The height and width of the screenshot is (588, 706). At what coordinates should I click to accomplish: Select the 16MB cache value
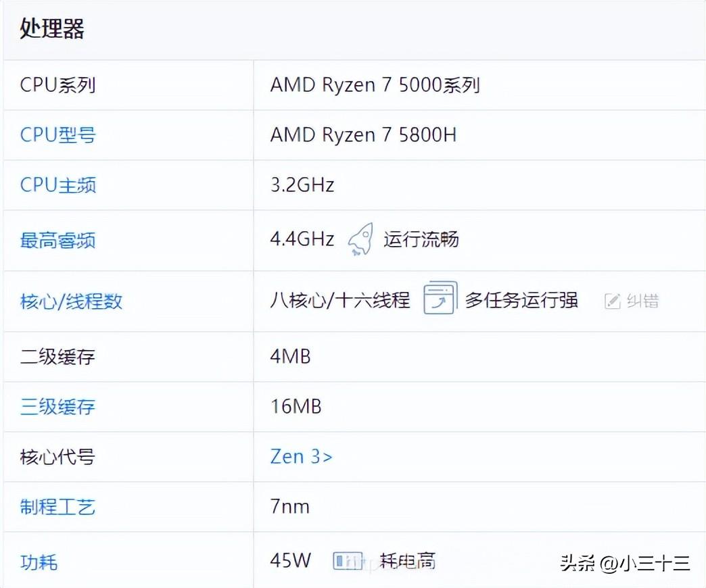(x=296, y=407)
